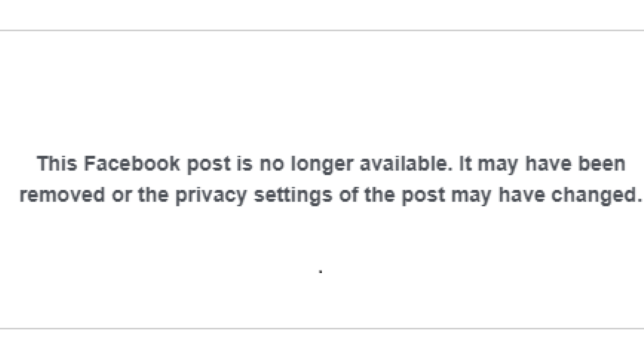Click the word "or" after removed
The width and height of the screenshot is (644, 362).
(x=121, y=195)
